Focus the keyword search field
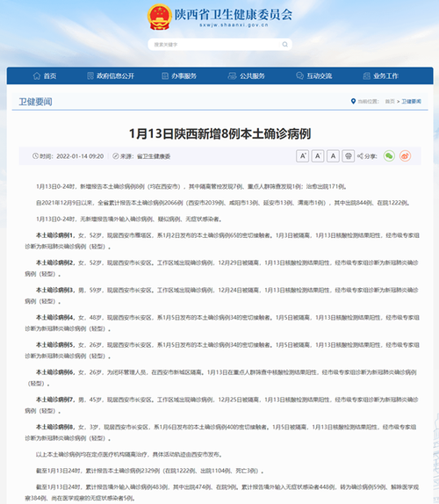Viewport: 439px width, 504px height. click(219, 45)
